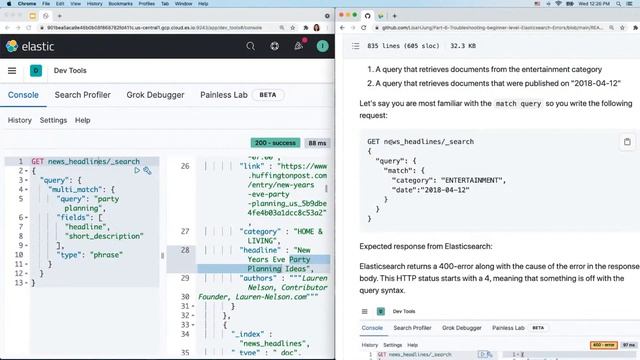Bookmark the GitHub page with the star icon
640x360 pixels.
coord(622,28)
